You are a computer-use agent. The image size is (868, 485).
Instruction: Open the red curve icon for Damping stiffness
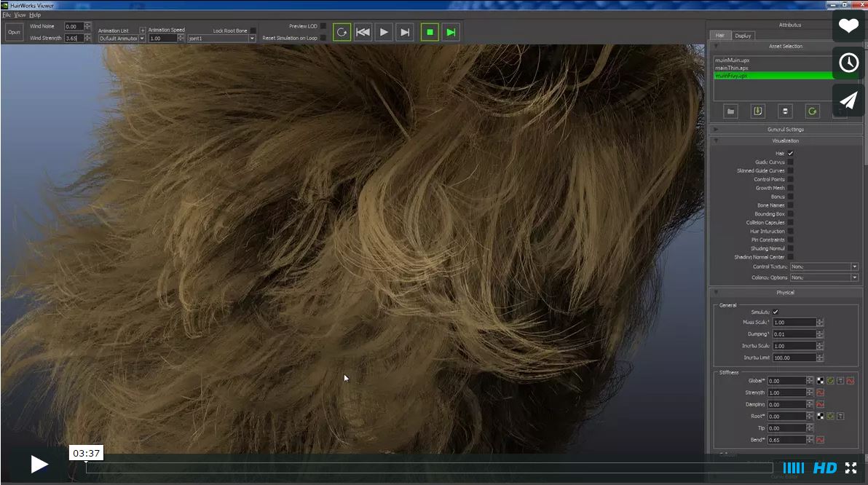(x=820, y=404)
